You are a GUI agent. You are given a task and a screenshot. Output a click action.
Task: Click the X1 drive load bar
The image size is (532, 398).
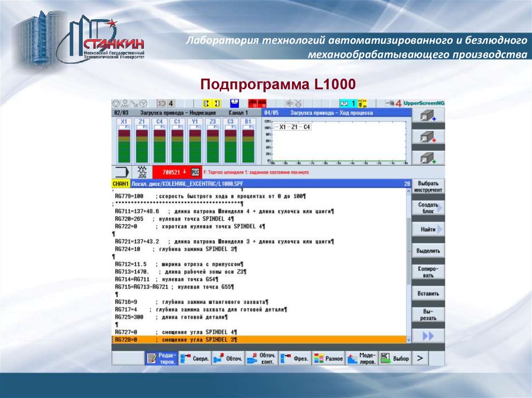coord(124,145)
